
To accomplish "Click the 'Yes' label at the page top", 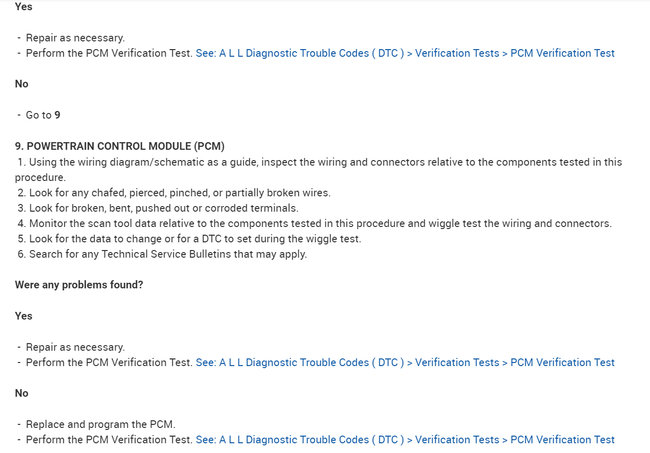I will (24, 6).
